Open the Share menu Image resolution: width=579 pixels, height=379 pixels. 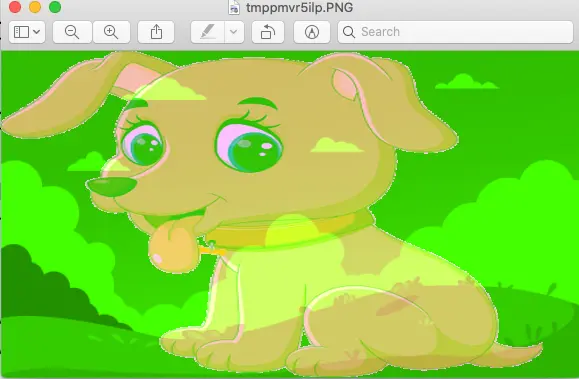[x=156, y=32]
